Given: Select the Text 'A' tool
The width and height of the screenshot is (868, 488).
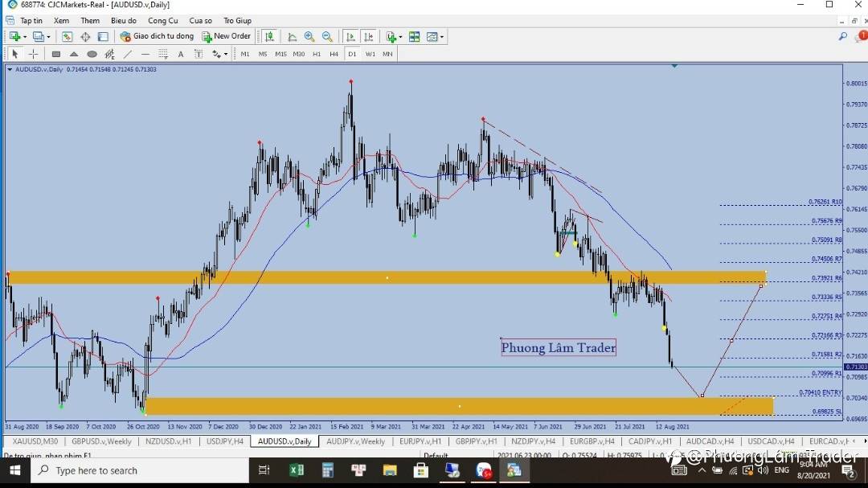Looking at the screenshot, I should pos(181,54).
